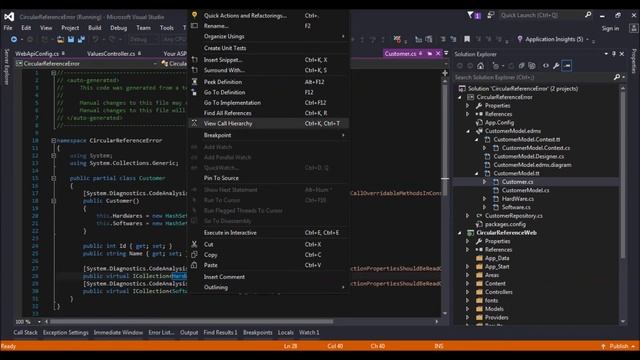
Task: Click Rename in the context menu
Action: [x=269, y=26]
